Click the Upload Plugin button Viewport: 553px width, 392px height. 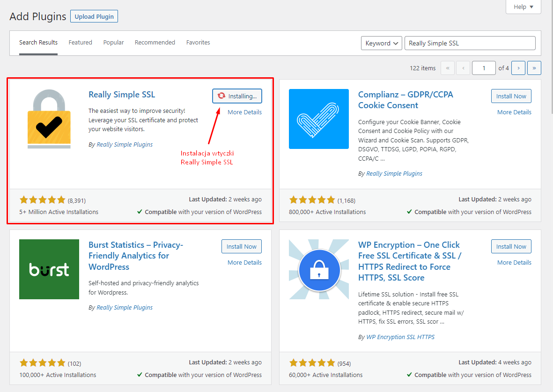(x=94, y=16)
